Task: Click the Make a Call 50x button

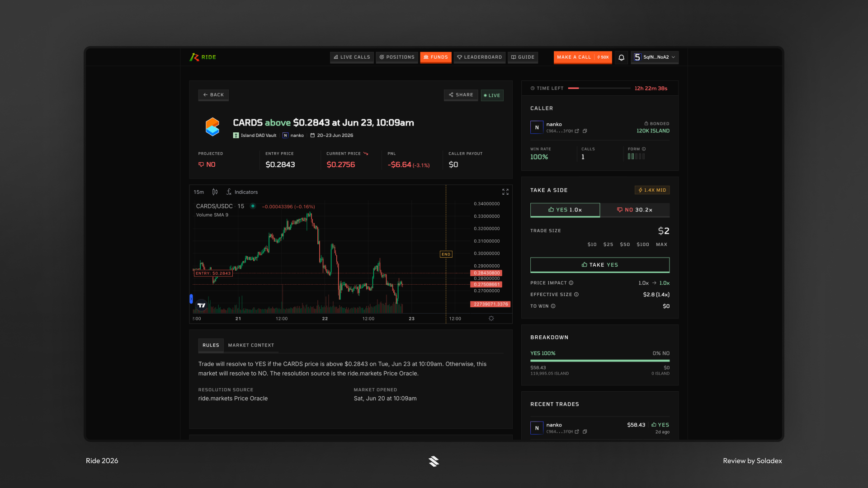Action: point(583,57)
